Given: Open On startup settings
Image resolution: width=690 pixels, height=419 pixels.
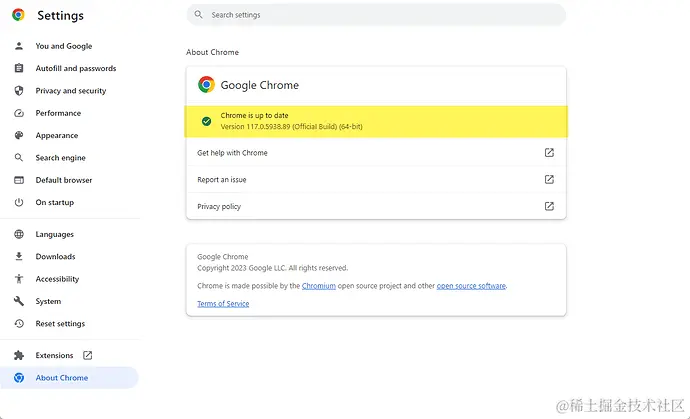Looking at the screenshot, I should tap(55, 202).
